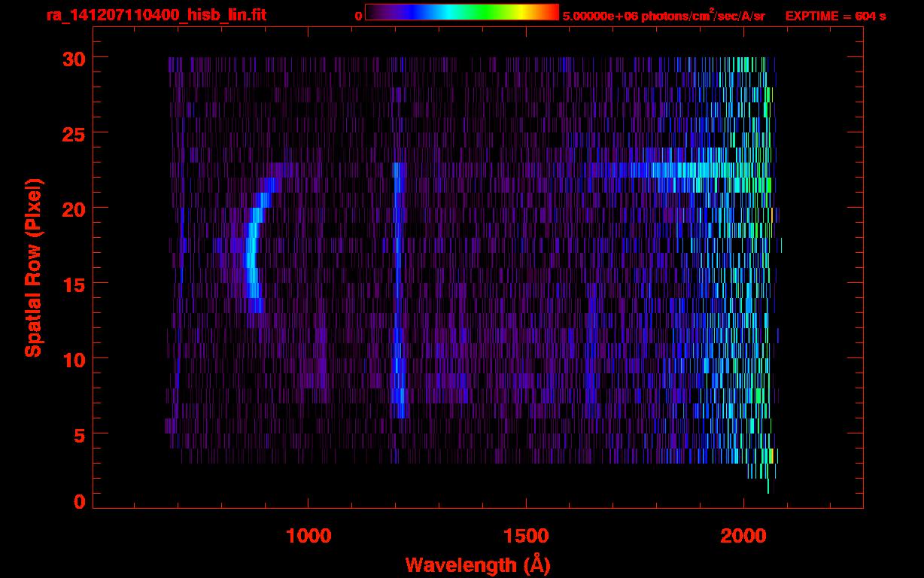The height and width of the screenshot is (578, 924).
Task: Click the Wavelength (Å) axis title
Action: point(478,564)
